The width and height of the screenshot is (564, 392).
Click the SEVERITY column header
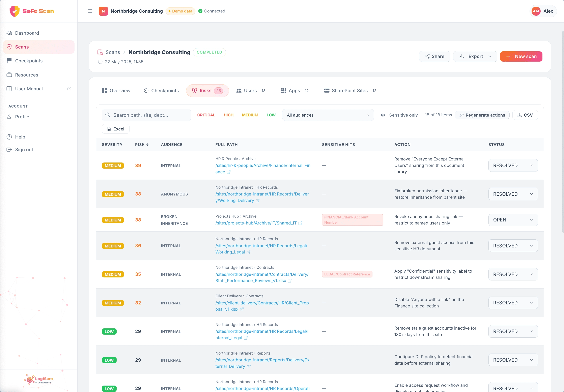tap(112, 145)
